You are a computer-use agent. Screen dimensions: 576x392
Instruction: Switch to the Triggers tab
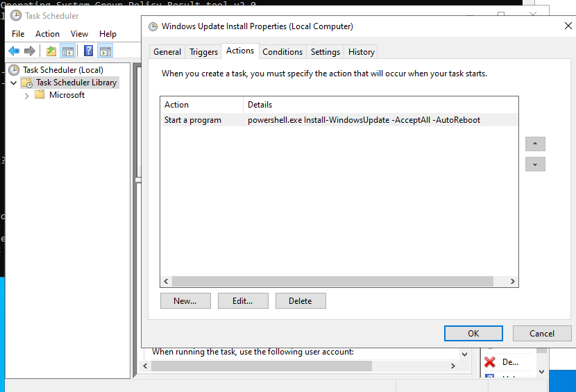203,52
